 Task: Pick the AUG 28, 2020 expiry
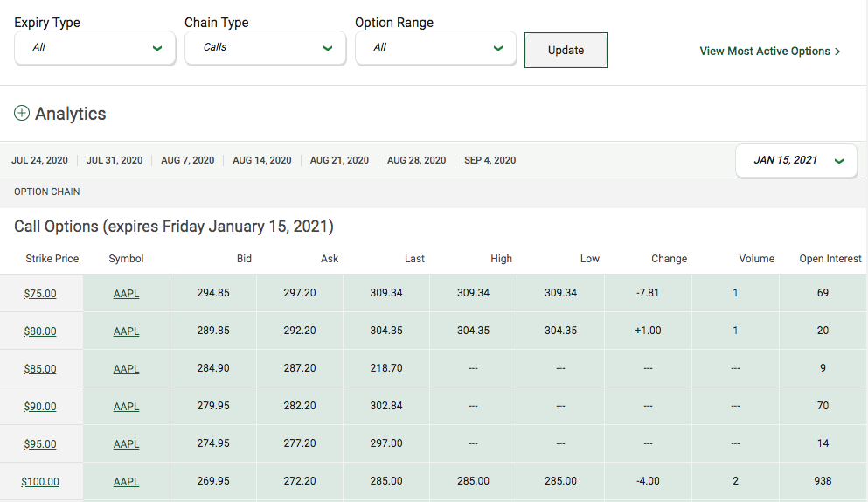(416, 160)
